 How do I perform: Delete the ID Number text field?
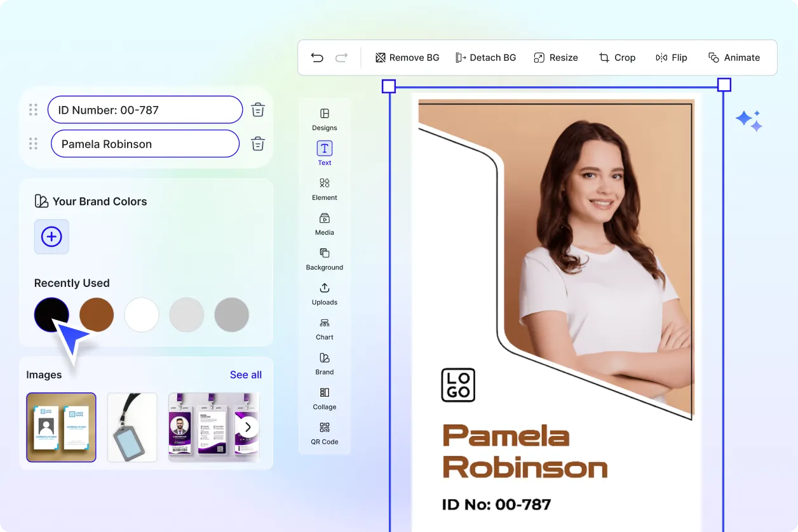tap(257, 109)
